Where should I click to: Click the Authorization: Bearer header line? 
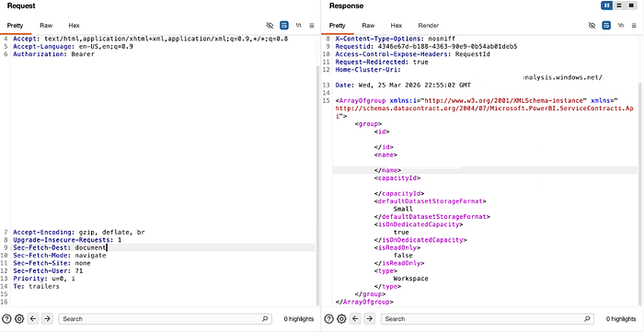(53, 54)
